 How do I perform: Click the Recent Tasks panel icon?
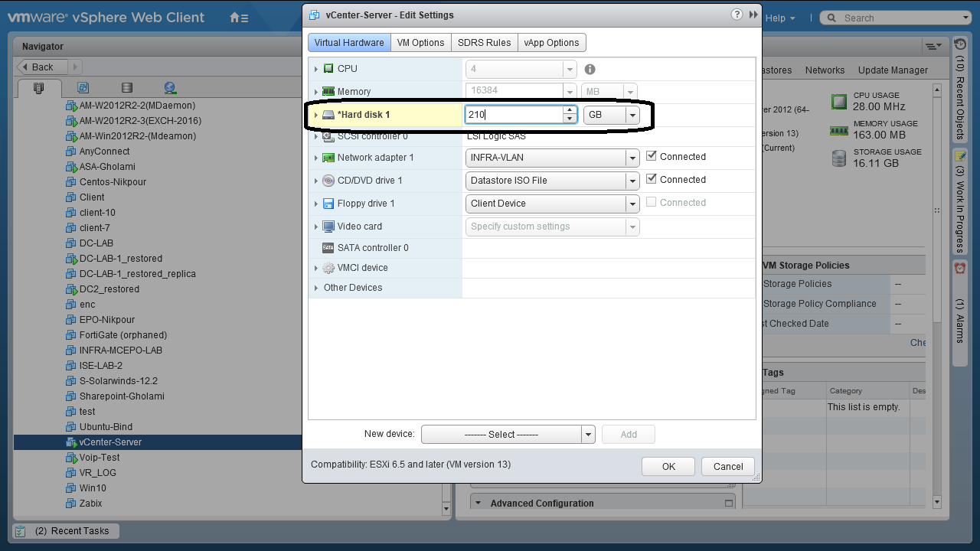[x=21, y=531]
